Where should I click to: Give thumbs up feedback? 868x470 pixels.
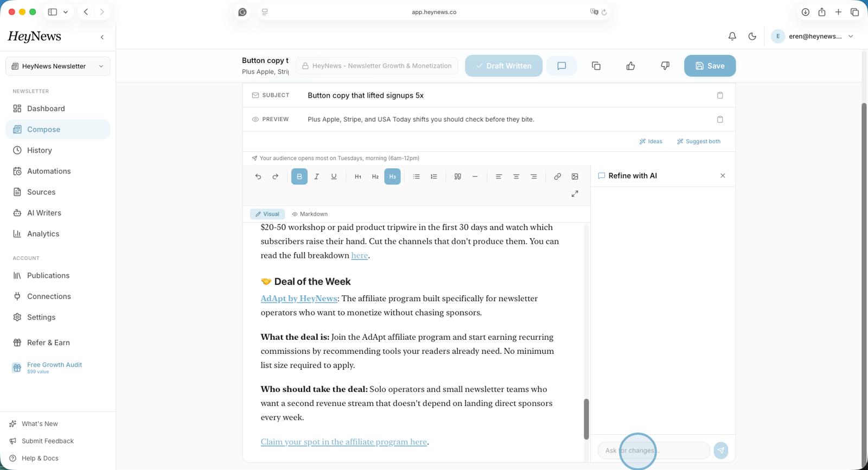[630, 66]
